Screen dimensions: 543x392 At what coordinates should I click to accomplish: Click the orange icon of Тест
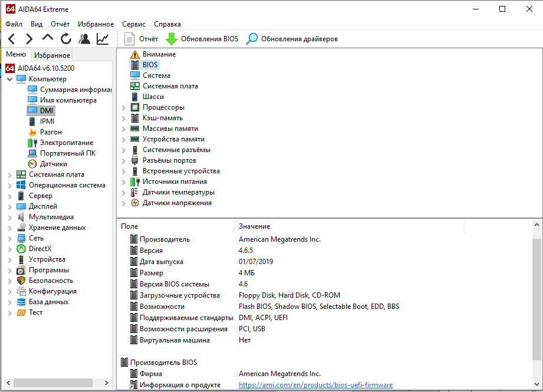(21, 312)
